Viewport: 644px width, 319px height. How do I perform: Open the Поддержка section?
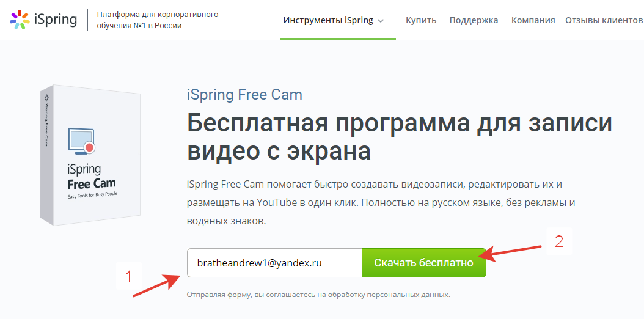[x=474, y=21]
